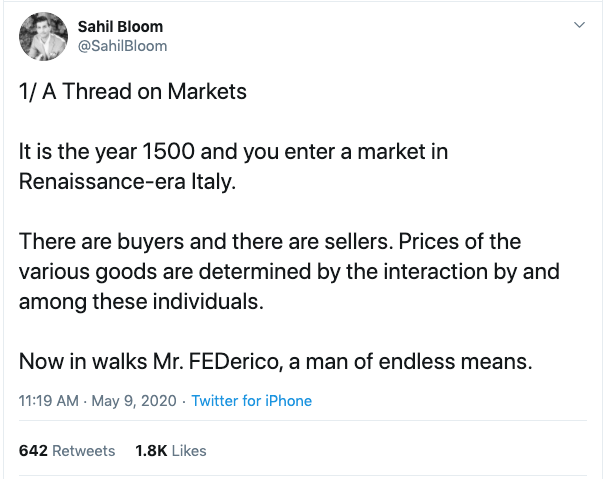This screenshot has height=479, width=606.
Task: Click the May 9, 2020 date
Action: (x=134, y=401)
